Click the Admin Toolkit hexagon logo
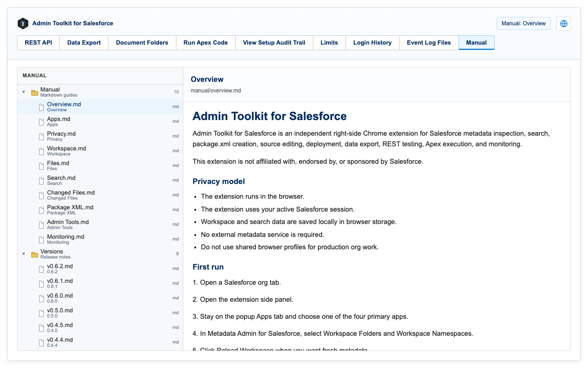Viewport: 588px width, 368px height. point(23,23)
